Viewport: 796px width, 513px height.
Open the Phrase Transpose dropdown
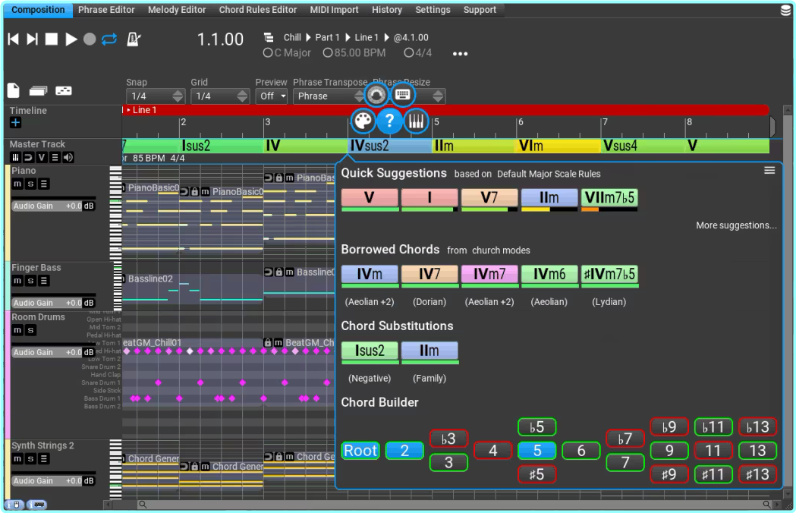328,96
